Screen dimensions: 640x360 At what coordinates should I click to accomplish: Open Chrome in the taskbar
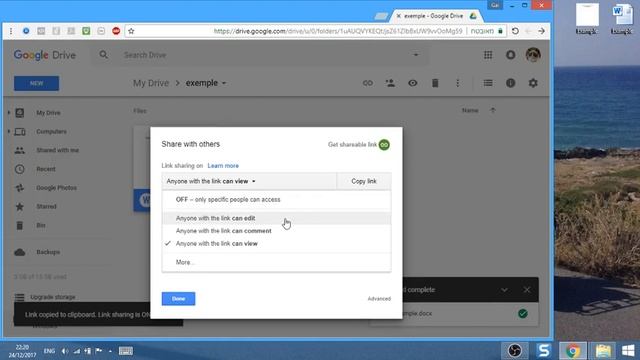pos(573,351)
